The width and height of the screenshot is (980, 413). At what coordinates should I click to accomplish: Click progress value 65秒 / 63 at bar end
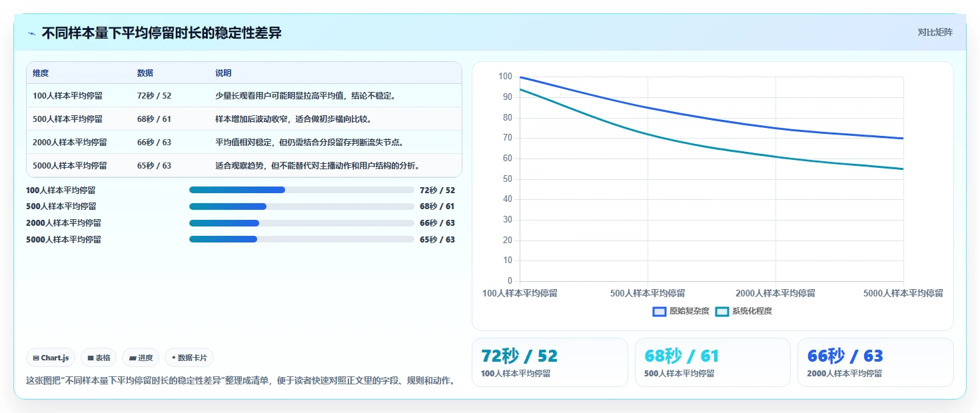tap(438, 239)
